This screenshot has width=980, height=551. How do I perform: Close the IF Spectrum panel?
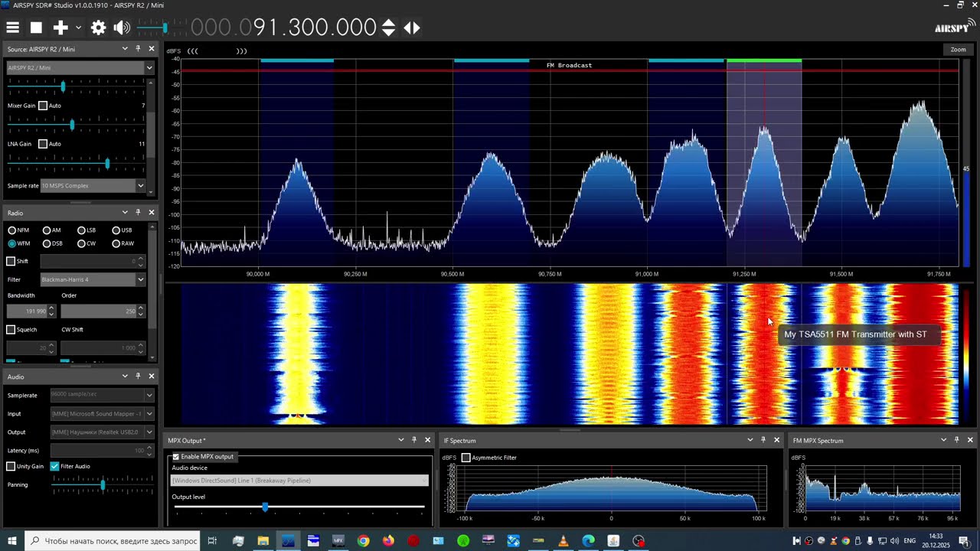point(776,440)
